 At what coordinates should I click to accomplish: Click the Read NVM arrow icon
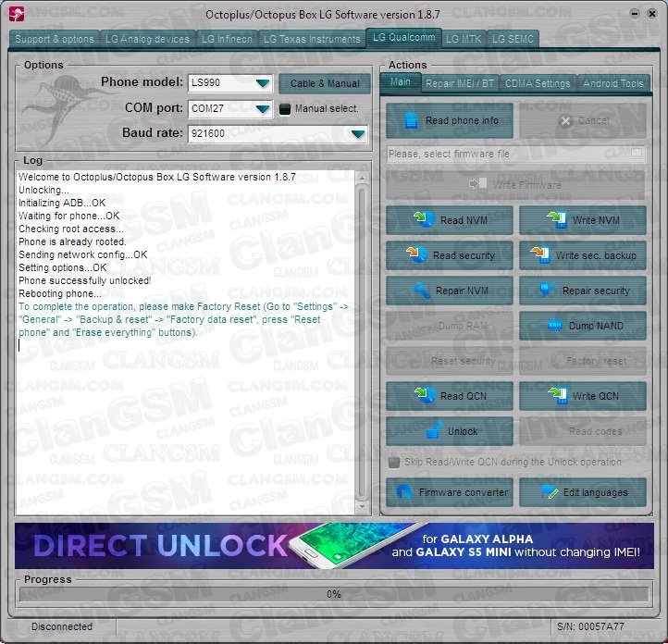424,219
